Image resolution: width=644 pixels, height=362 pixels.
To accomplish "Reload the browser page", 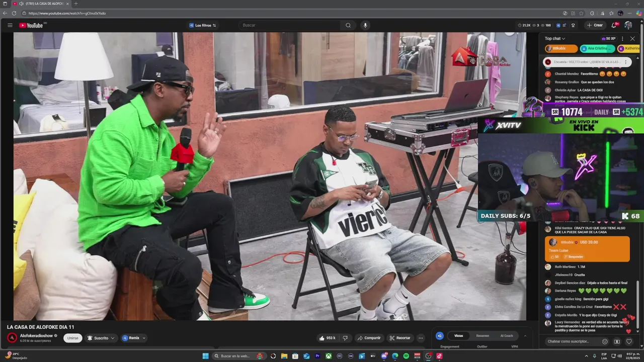I will click(14, 13).
